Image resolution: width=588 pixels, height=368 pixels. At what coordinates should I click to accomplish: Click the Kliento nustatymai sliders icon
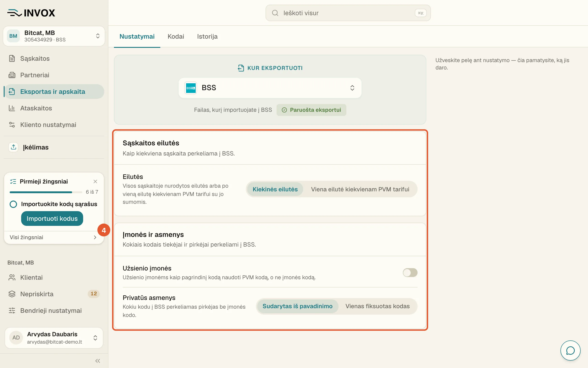pos(12,125)
